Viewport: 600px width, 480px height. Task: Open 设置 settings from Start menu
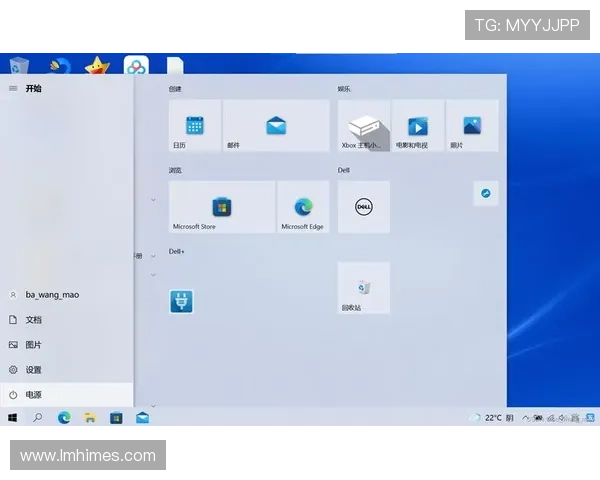(x=66, y=370)
